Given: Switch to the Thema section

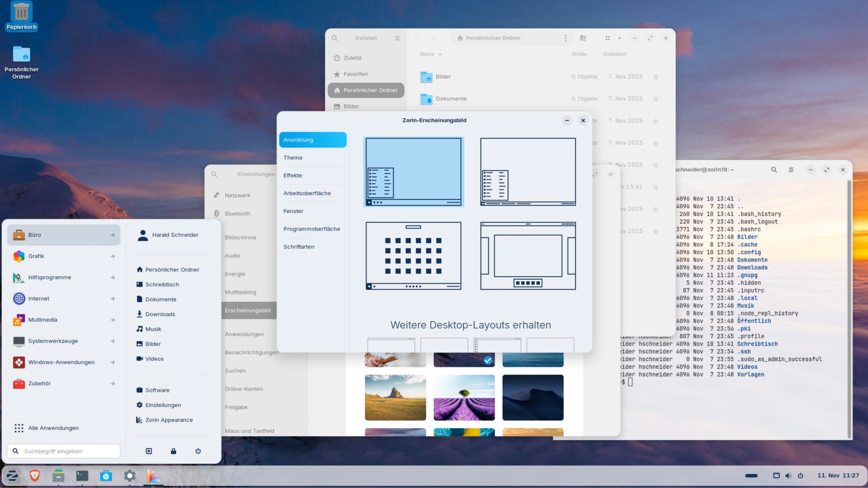Looking at the screenshot, I should pyautogui.click(x=293, y=157).
